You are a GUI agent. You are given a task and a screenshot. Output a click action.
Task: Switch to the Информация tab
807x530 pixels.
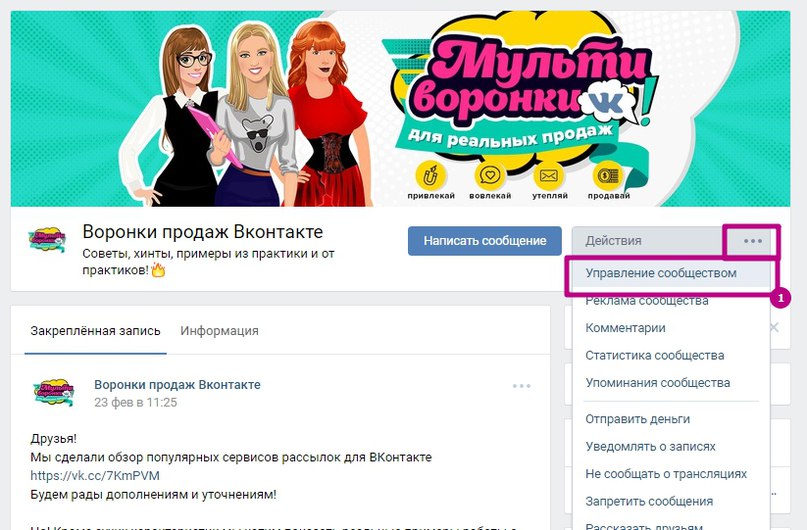(x=219, y=331)
